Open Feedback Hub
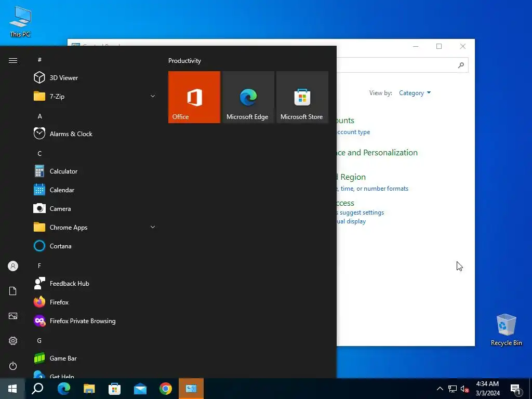 click(95, 283)
